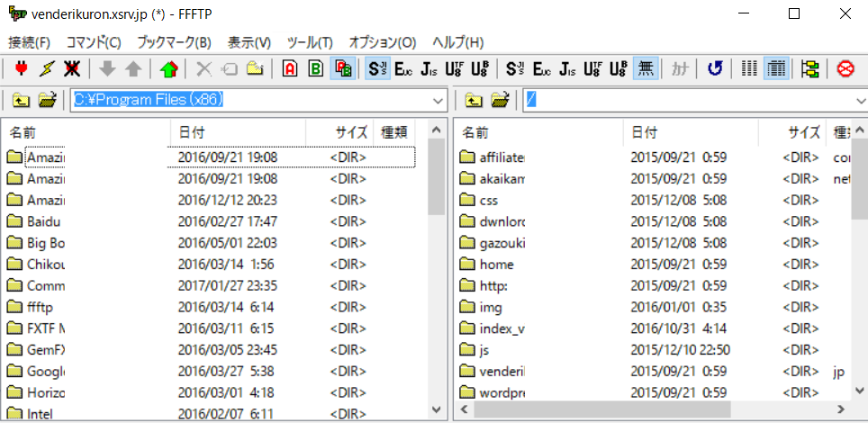Toggle automatic transfer mode (AB icon)
The image size is (868, 423).
click(343, 69)
